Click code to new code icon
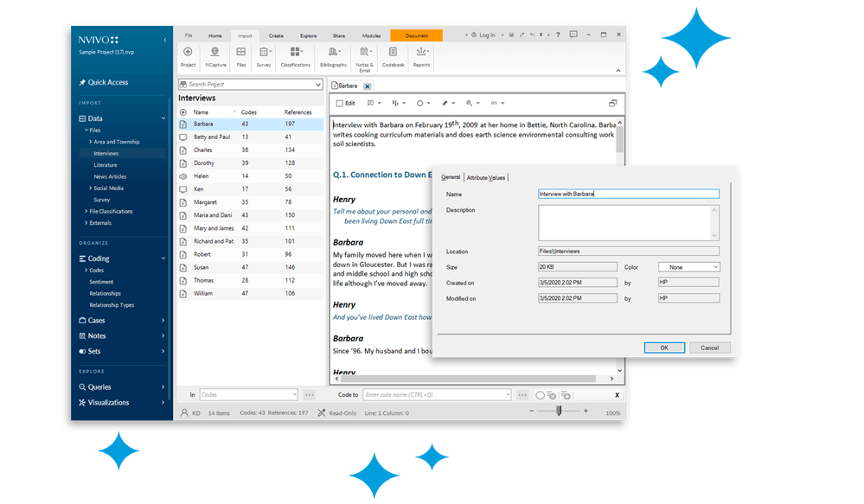The width and height of the screenshot is (864, 504). point(566,395)
